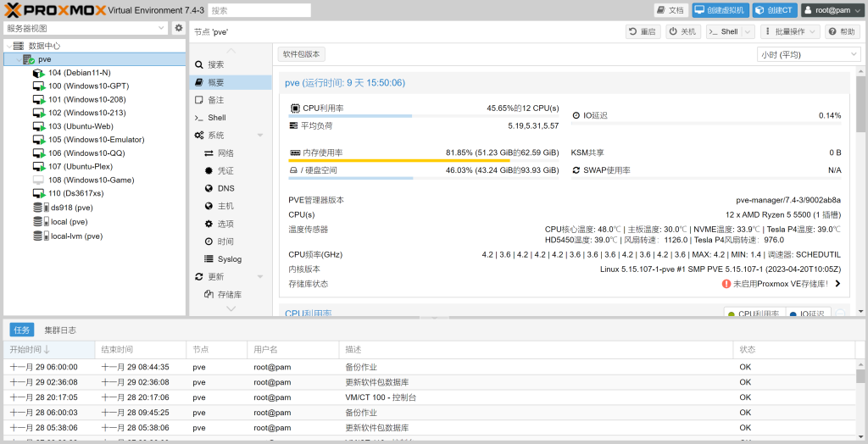Click the 状态 column header
The width and height of the screenshot is (868, 444).
[793, 350]
